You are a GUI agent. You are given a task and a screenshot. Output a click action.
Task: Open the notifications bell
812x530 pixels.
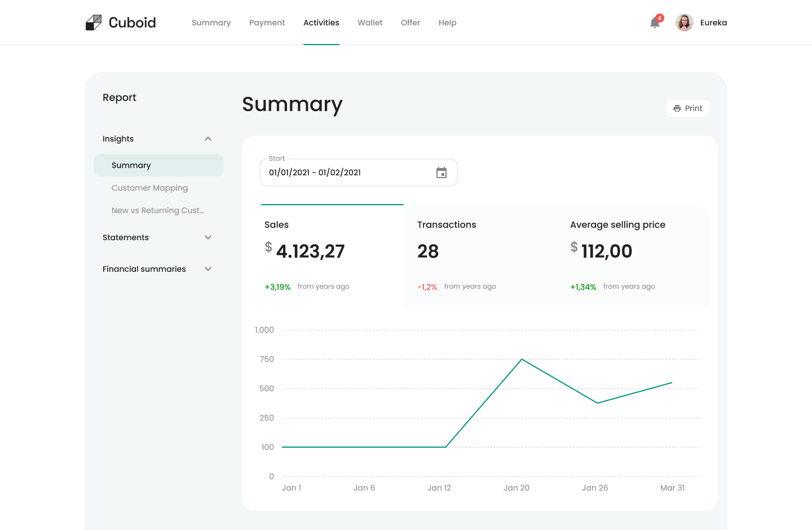[x=655, y=23]
